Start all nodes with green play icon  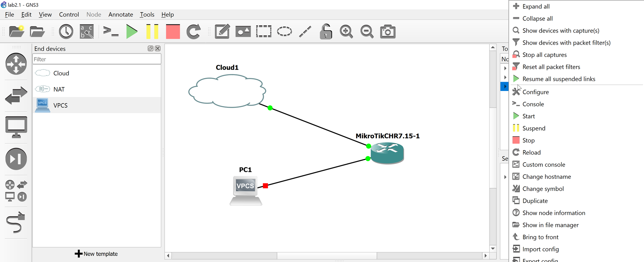132,32
